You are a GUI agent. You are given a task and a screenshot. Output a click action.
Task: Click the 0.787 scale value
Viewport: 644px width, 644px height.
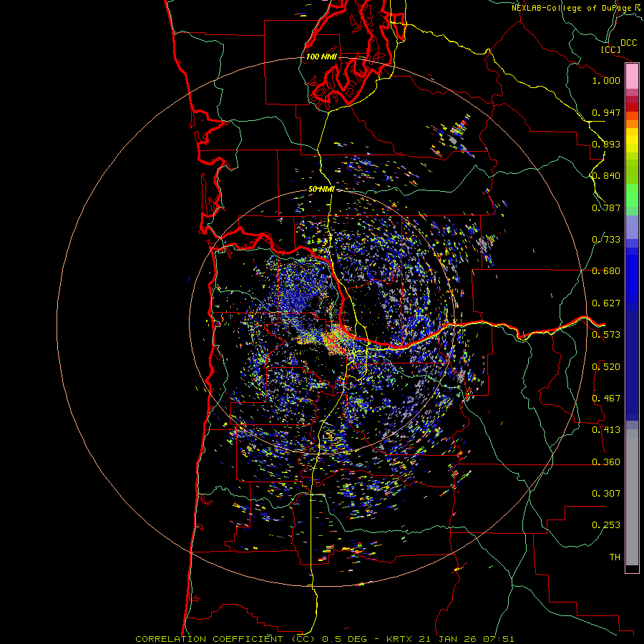[606, 208]
